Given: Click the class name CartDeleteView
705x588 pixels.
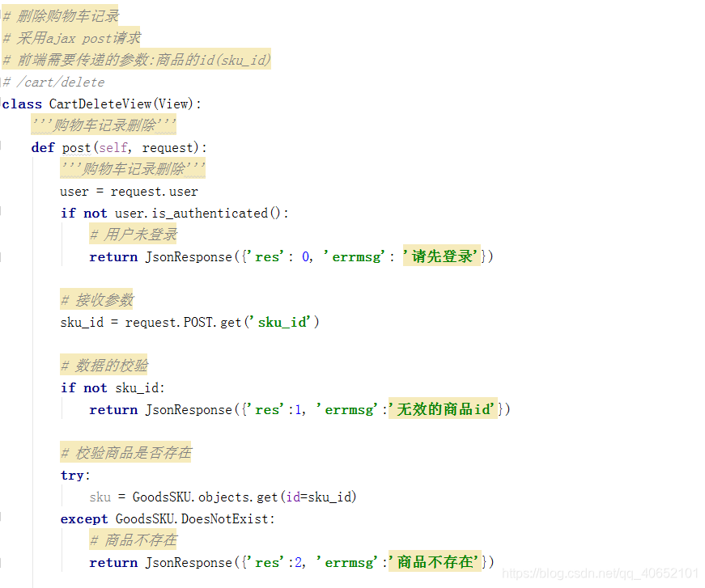Looking at the screenshot, I should coord(100,104).
